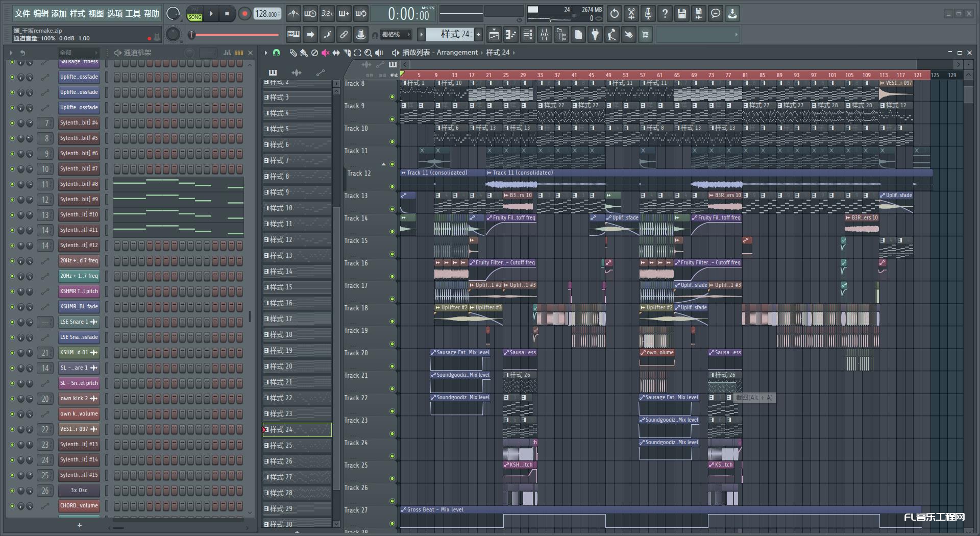Select the playlist mute tool

pyautogui.click(x=325, y=53)
